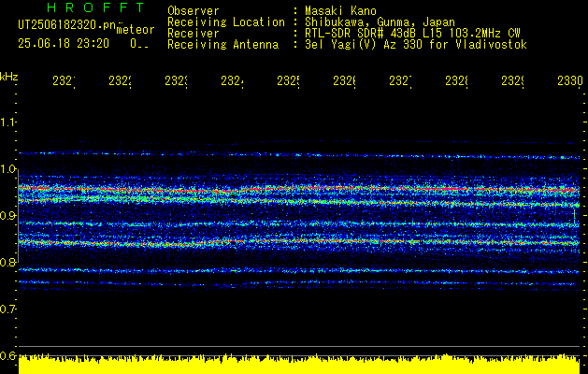Click the "Receiving Antenna" label
This screenshot has height=374, width=588.
[222, 45]
